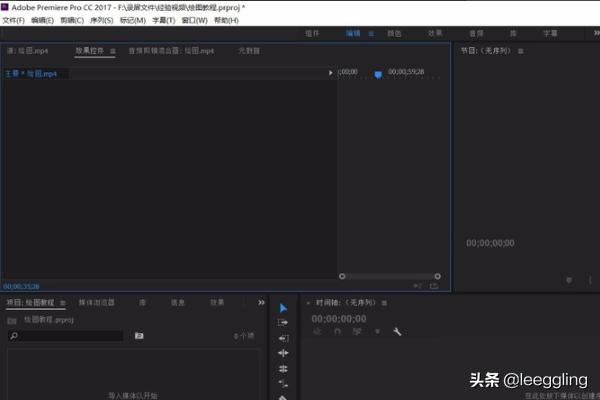
Task: Click the blue Effect Controls playhead
Action: (378, 75)
